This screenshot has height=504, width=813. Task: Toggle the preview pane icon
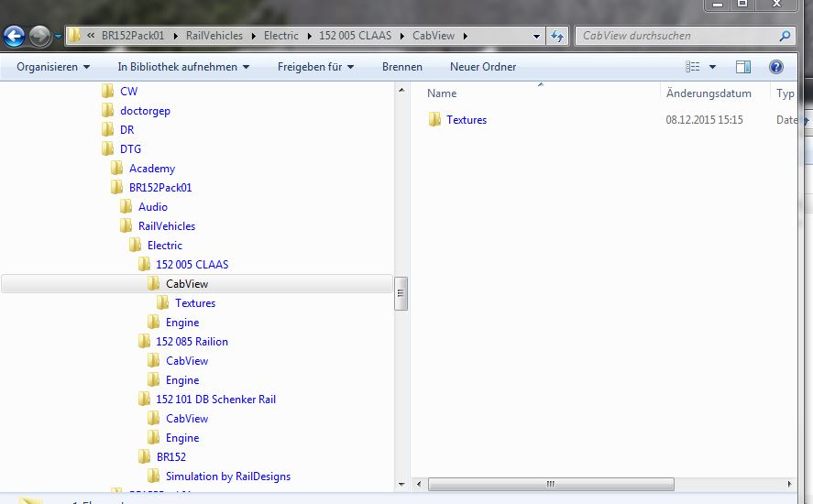coord(743,67)
